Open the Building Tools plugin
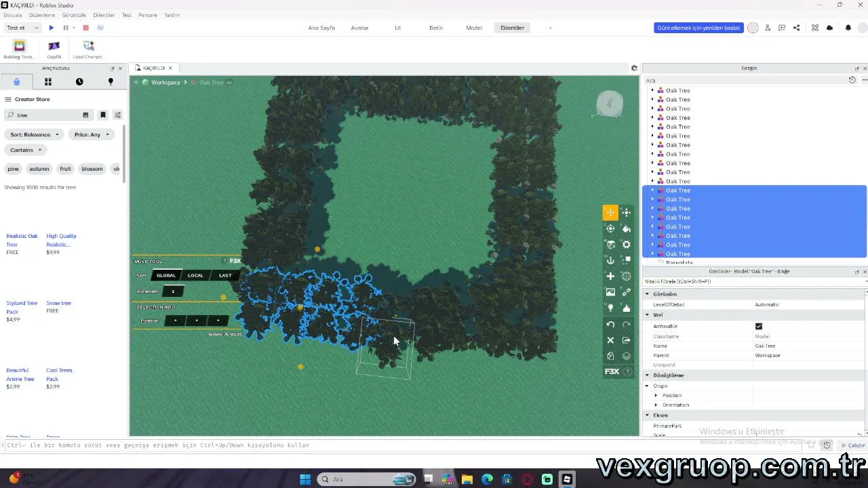The width and height of the screenshot is (868, 488). [19, 49]
